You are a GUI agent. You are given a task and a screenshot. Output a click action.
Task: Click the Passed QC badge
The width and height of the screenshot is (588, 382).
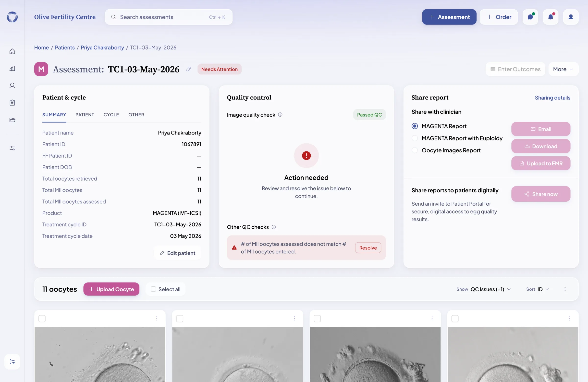[x=369, y=115]
